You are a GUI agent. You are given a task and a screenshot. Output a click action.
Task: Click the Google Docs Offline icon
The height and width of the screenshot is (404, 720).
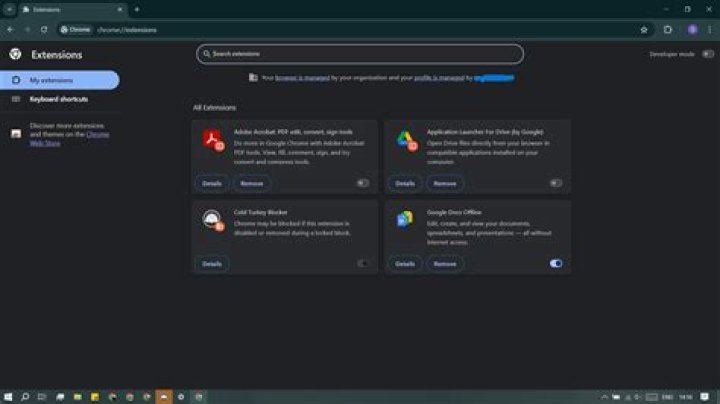[405, 220]
